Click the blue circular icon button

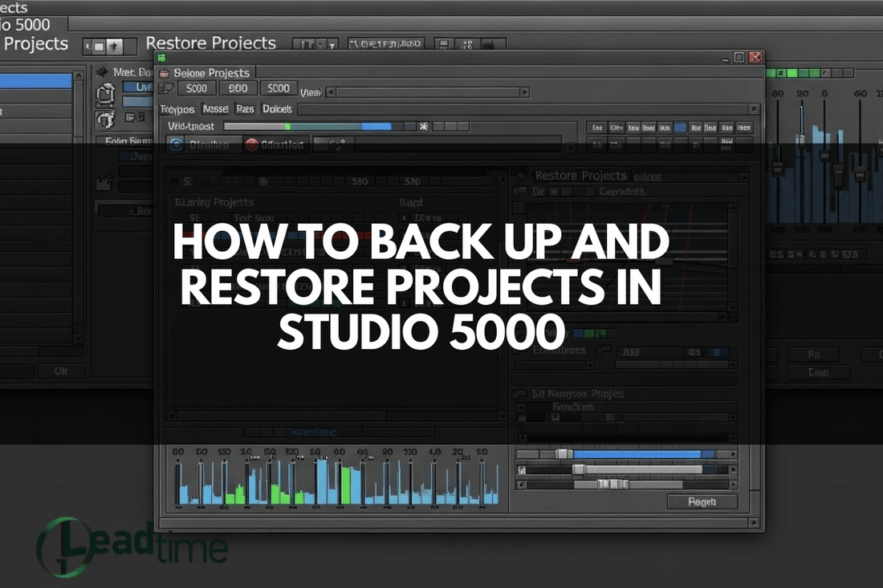(x=177, y=145)
